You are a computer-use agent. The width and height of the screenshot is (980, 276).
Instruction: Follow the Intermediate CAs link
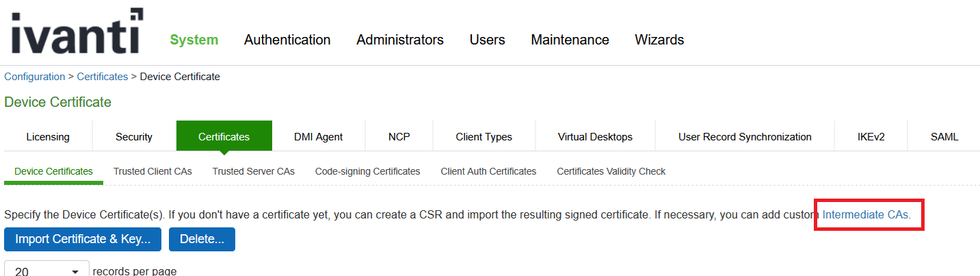click(x=866, y=214)
